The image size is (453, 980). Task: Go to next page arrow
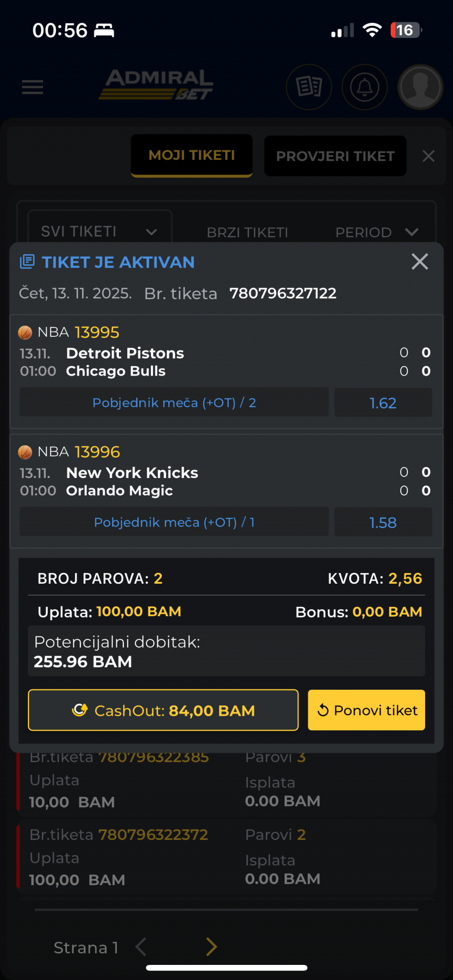(x=211, y=947)
